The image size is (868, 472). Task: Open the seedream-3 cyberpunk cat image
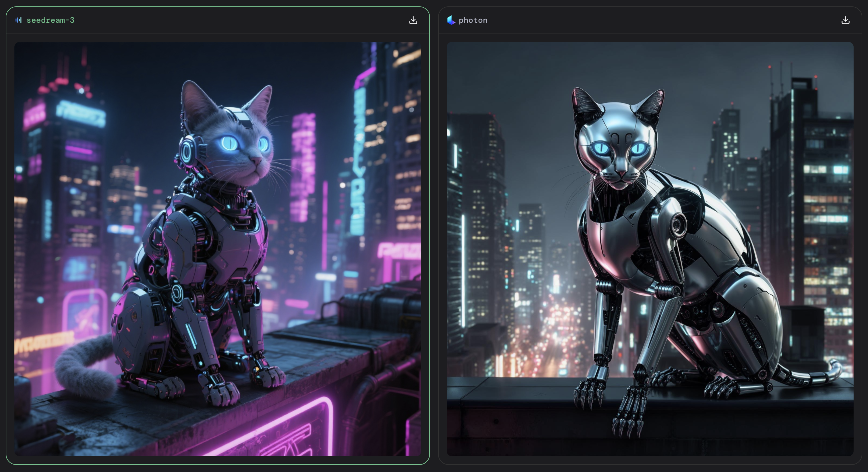218,249
